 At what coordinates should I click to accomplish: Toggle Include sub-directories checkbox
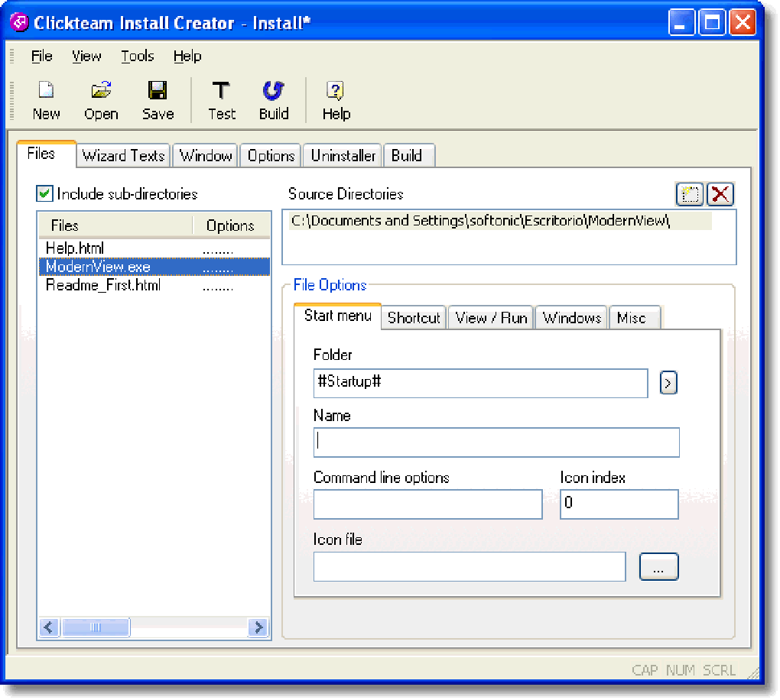tap(44, 193)
